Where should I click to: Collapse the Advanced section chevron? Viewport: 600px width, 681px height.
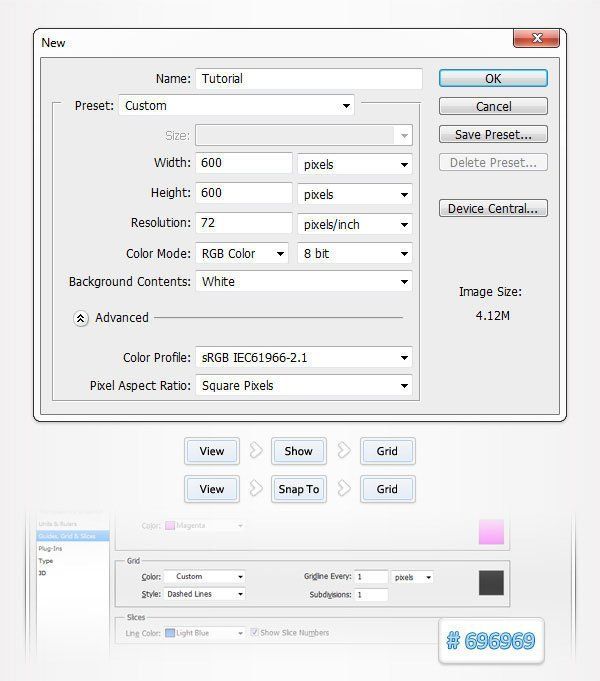point(81,318)
